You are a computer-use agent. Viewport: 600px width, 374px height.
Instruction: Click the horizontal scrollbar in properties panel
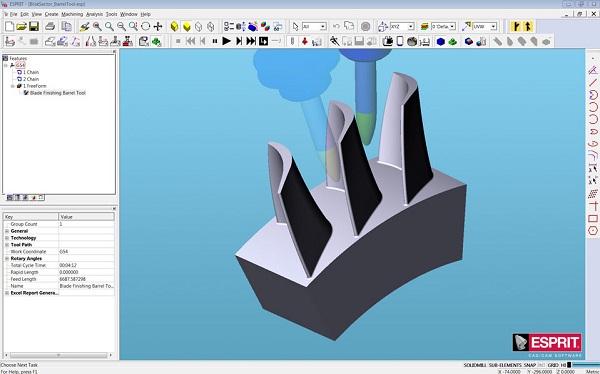coord(58,355)
